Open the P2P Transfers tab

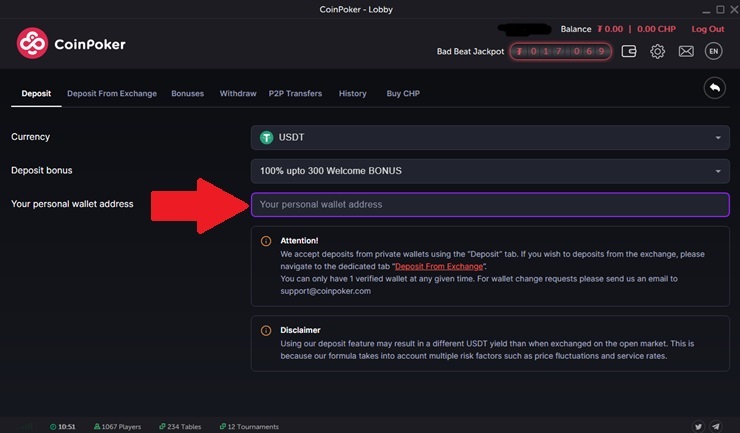tap(295, 93)
